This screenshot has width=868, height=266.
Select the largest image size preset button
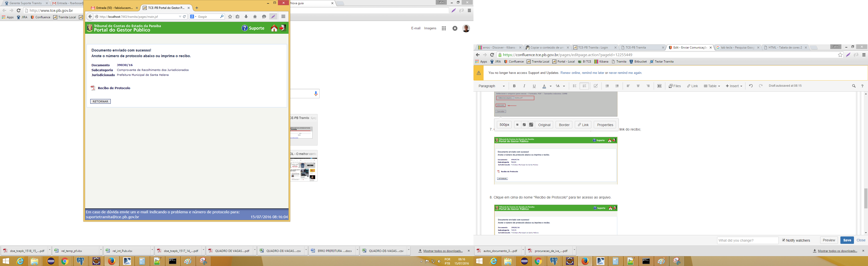click(x=531, y=125)
